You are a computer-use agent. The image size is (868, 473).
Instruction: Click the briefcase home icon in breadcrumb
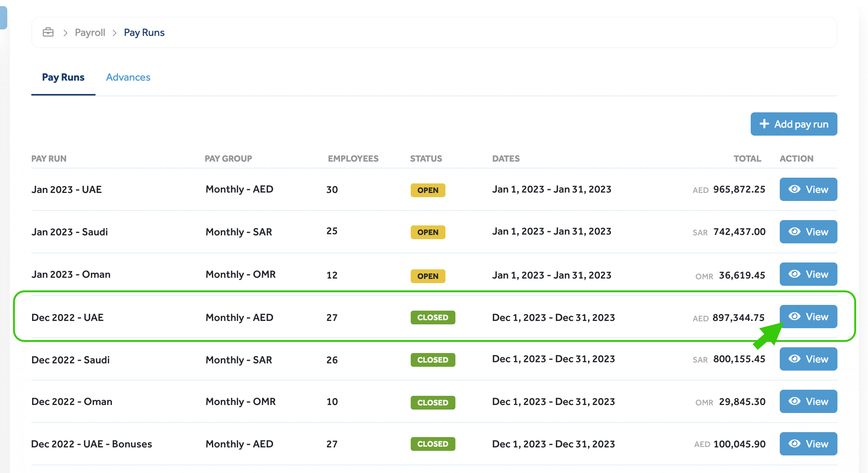click(48, 32)
